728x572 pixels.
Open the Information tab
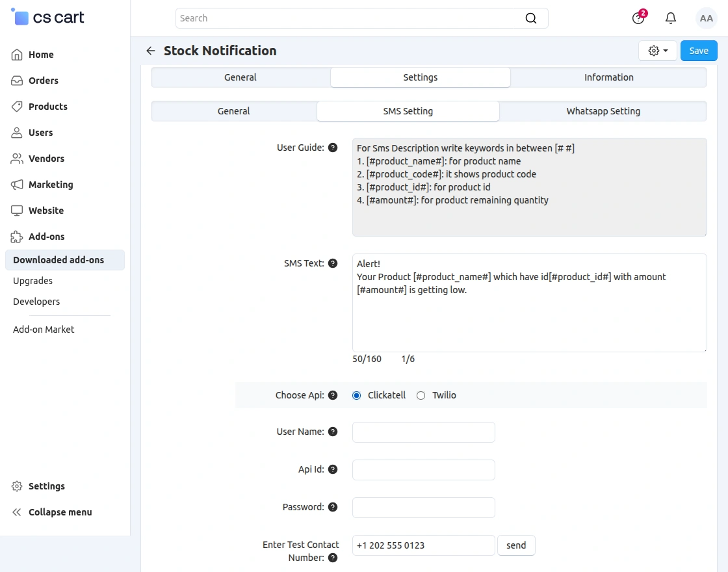pos(608,77)
